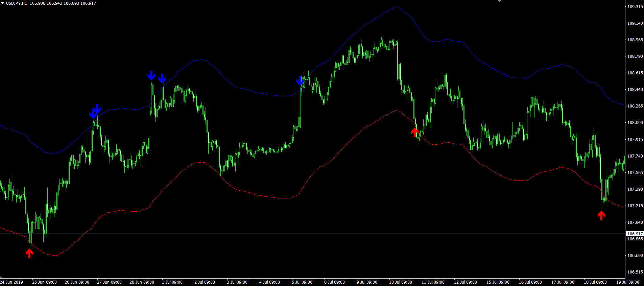Click the 8 Jul 09:00 time label
The image size is (644, 286).
[334, 282]
